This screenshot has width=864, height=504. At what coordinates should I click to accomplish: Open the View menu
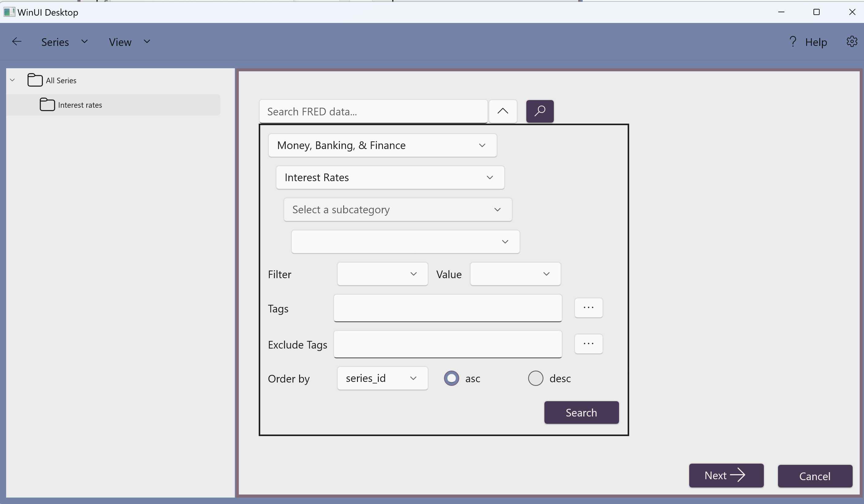(129, 42)
